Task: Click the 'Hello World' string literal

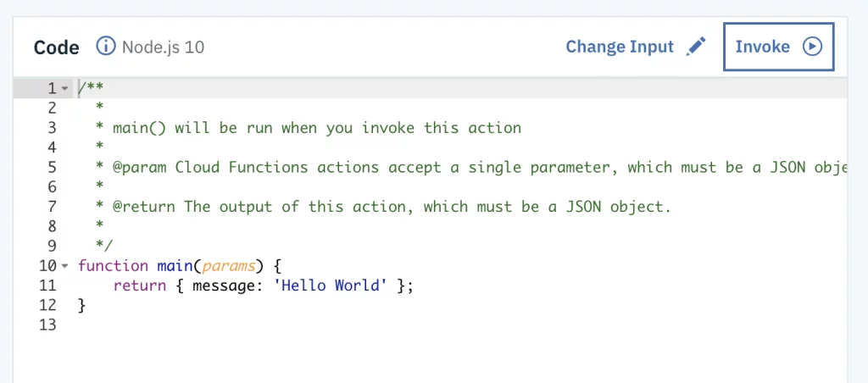Action: (x=331, y=286)
